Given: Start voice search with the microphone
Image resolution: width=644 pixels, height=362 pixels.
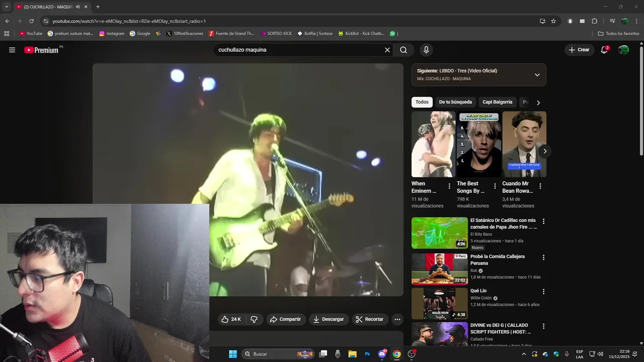Looking at the screenshot, I should pyautogui.click(x=426, y=50).
